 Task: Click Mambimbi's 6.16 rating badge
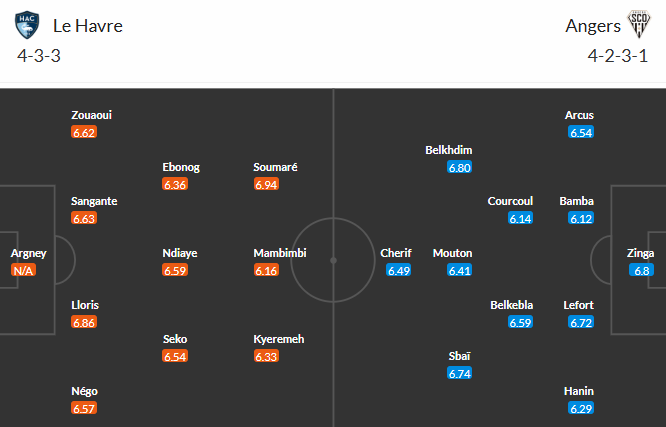pos(266,270)
